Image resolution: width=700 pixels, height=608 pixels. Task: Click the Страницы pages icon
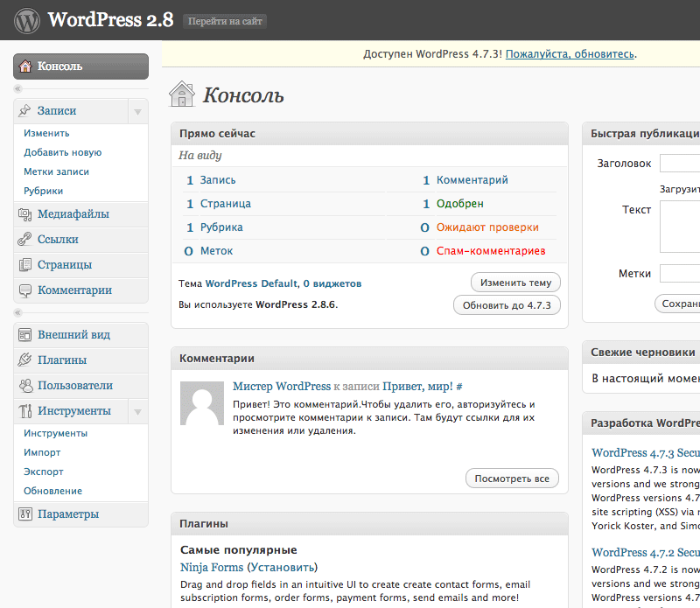(25, 265)
